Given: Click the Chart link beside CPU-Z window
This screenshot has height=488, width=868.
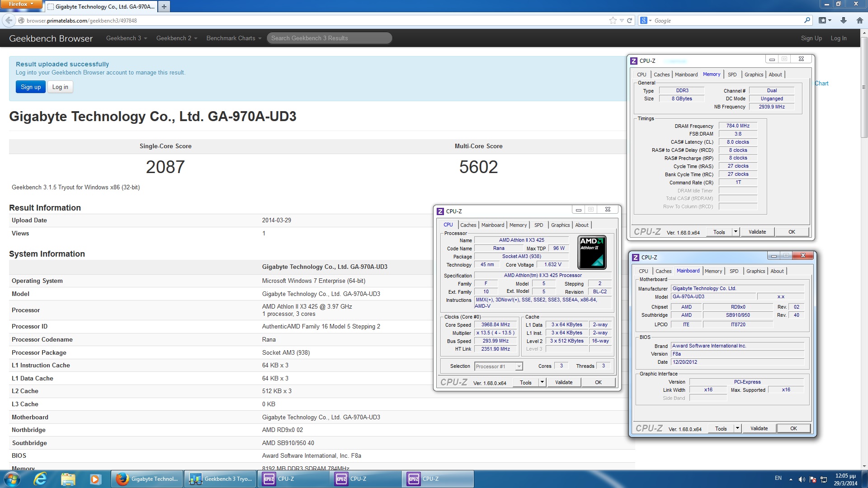Looking at the screenshot, I should pos(821,83).
